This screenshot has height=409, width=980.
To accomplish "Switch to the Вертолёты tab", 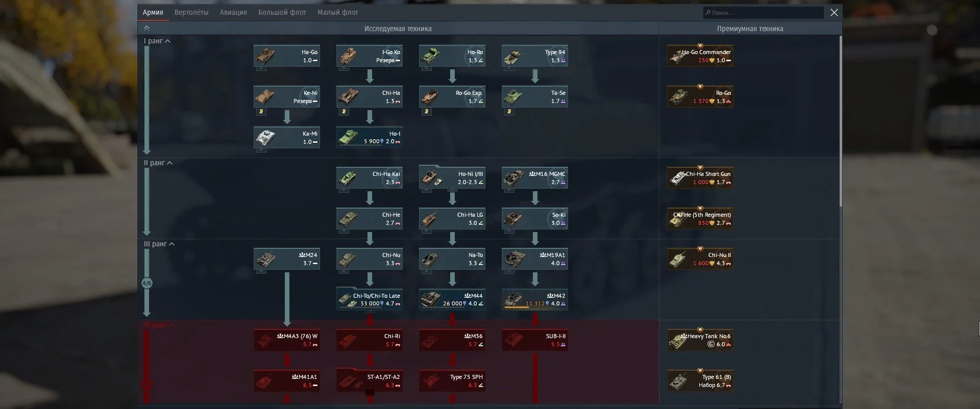I will 191,12.
